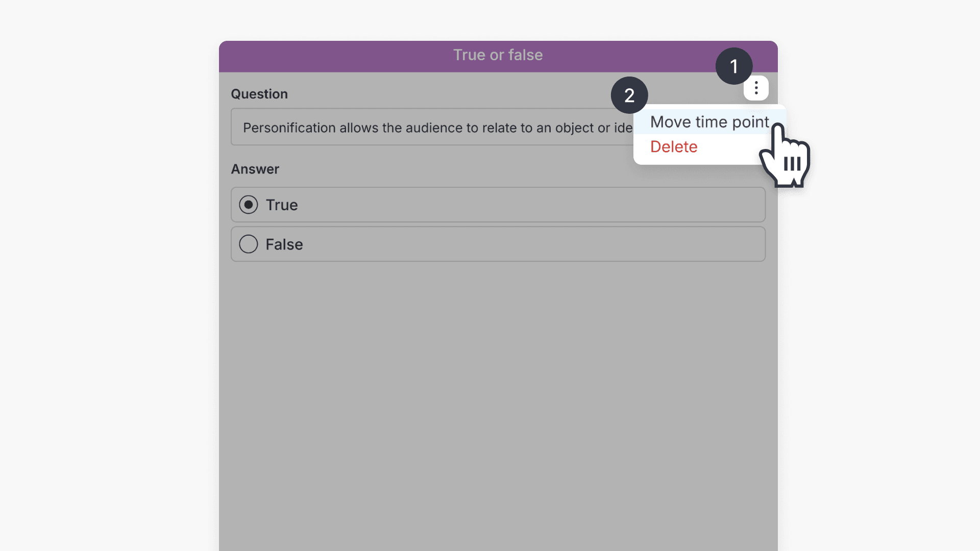Click the word Personification in the question
The width and height of the screenshot is (980, 551).
[x=289, y=128]
